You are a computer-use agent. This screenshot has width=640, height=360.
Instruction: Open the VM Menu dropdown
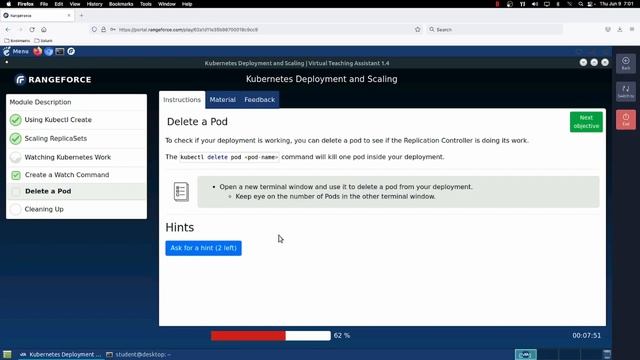click(x=16, y=51)
